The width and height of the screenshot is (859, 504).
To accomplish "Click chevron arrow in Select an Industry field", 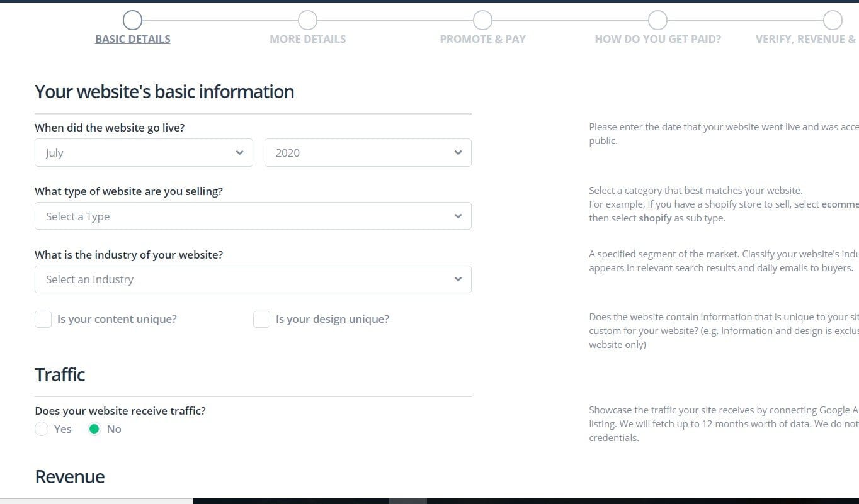I will point(458,279).
